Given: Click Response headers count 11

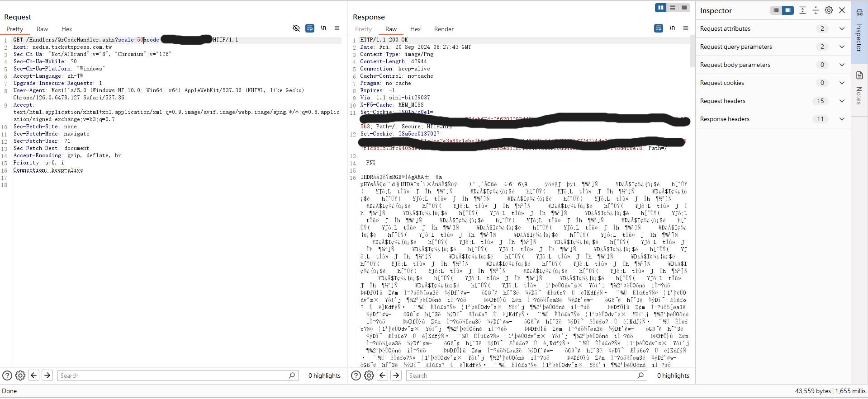Looking at the screenshot, I should 821,119.
